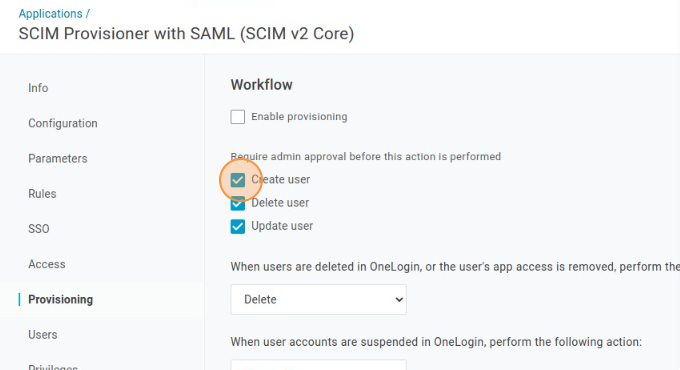Uncheck the Create user approval checkbox
The image size is (680, 370).
pyautogui.click(x=238, y=180)
